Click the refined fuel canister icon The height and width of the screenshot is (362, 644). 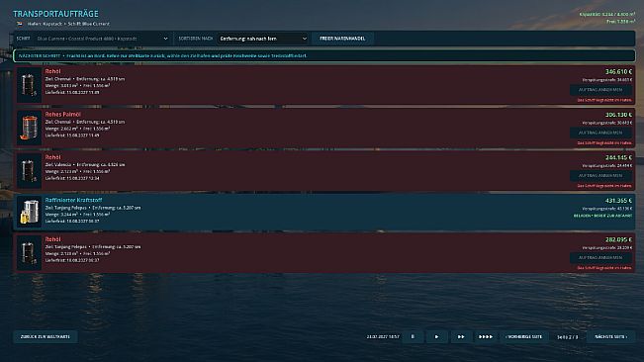pyautogui.click(x=29, y=212)
